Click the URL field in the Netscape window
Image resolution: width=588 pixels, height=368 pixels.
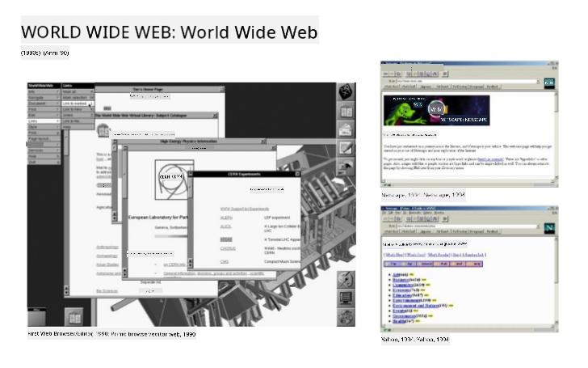460,82
